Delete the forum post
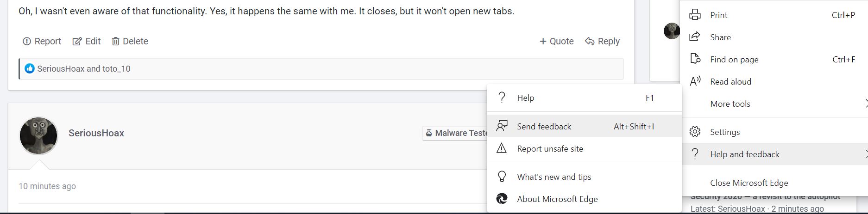 tap(130, 41)
